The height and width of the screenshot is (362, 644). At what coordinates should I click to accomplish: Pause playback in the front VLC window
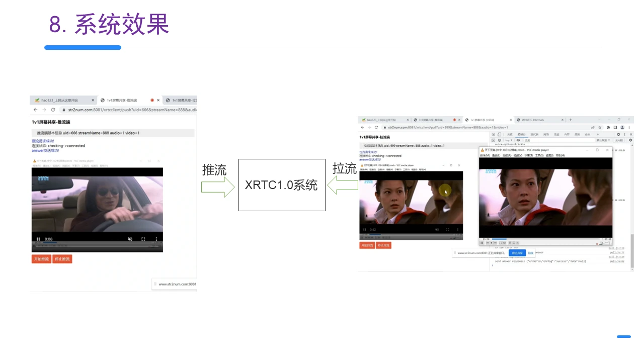482,243
